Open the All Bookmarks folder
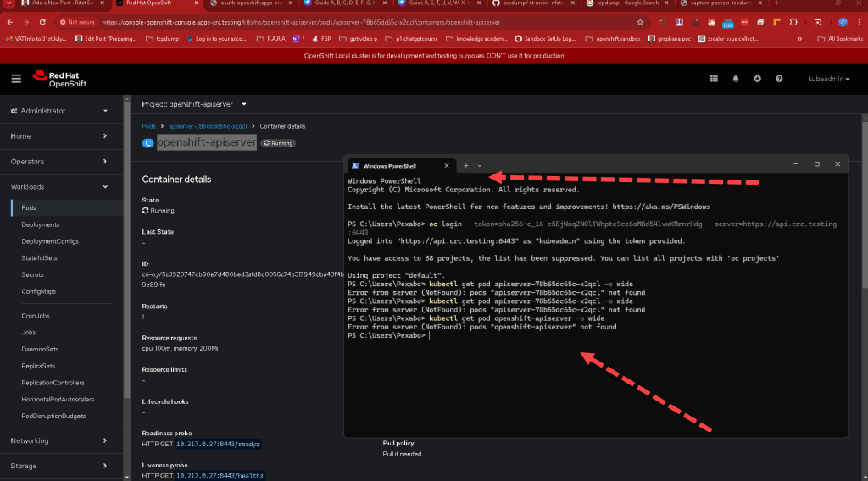Screen dimensions: 868x481 pos(840,39)
